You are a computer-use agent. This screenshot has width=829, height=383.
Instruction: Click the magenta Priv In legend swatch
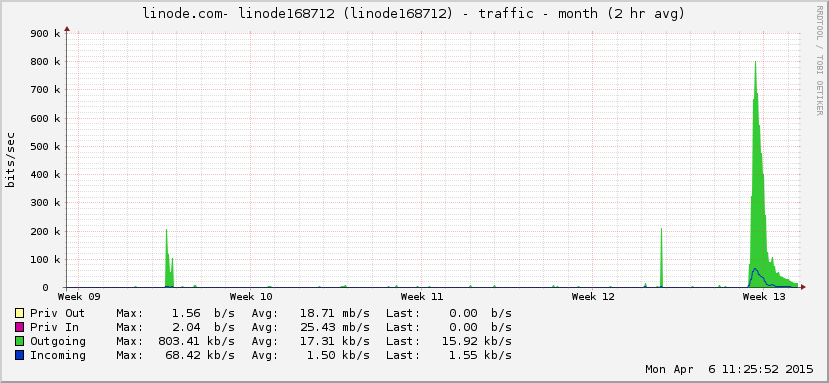(x=20, y=327)
